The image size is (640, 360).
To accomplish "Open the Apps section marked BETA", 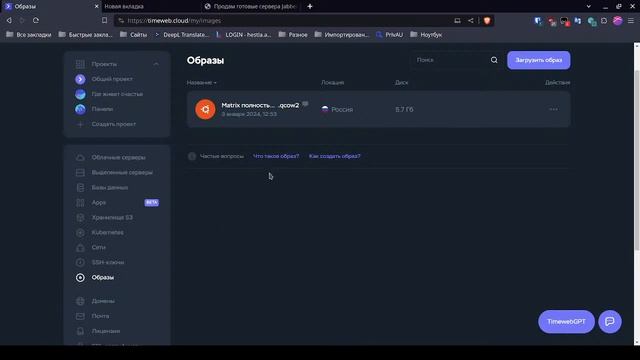I will [x=118, y=202].
